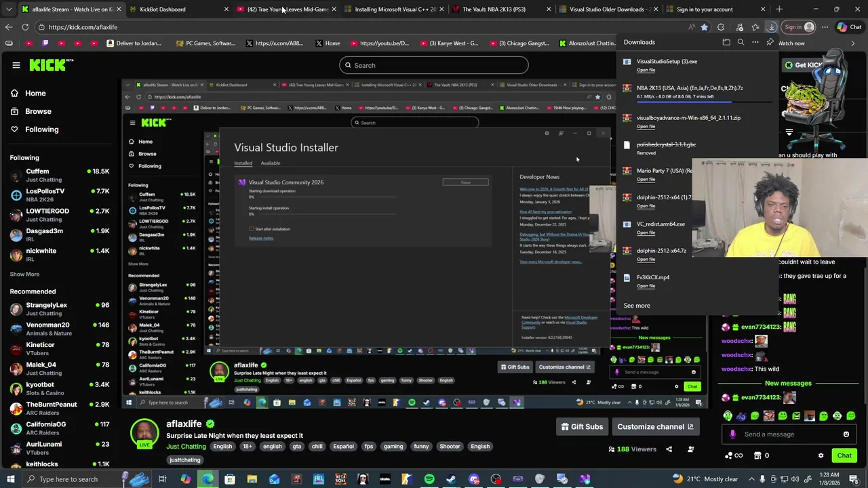Viewport: 868px width, 488px height.
Task: Open Kineticor recommended channel
Action: click(60, 348)
